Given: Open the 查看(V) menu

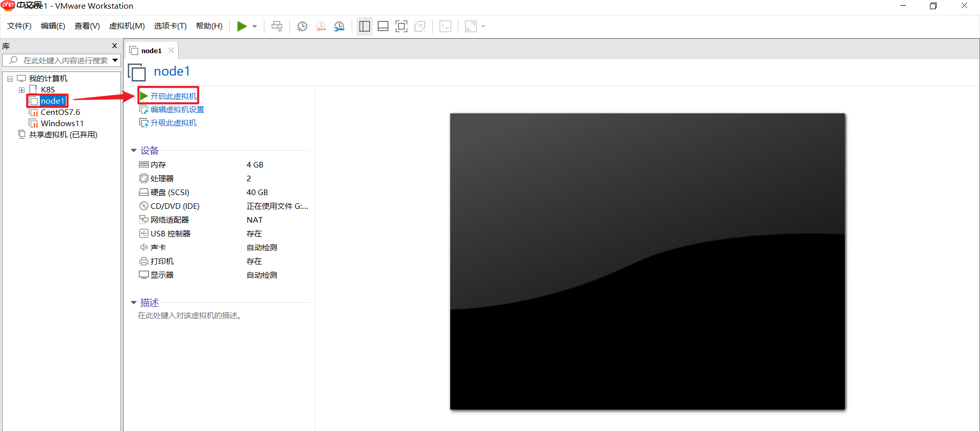Looking at the screenshot, I should [87, 26].
